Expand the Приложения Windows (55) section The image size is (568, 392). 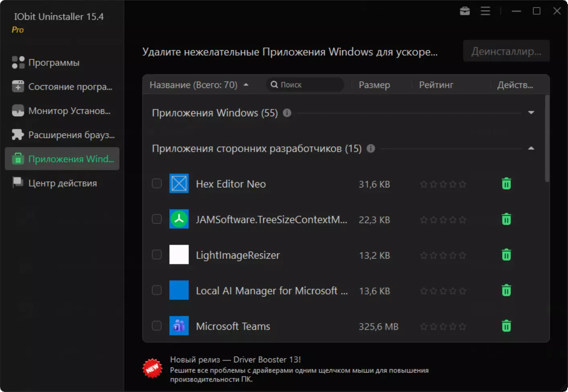click(531, 113)
